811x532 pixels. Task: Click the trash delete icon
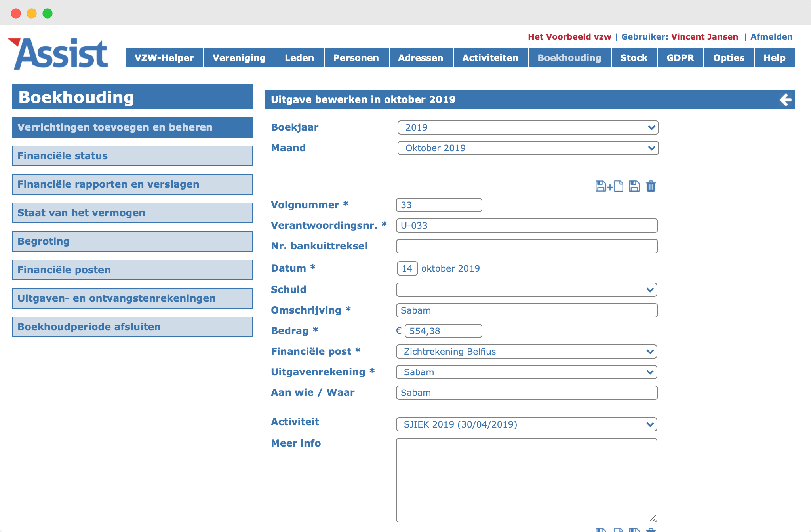651,186
